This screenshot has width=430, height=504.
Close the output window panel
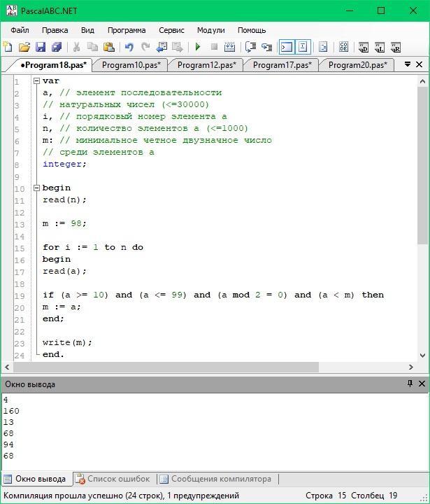pyautogui.click(x=422, y=384)
